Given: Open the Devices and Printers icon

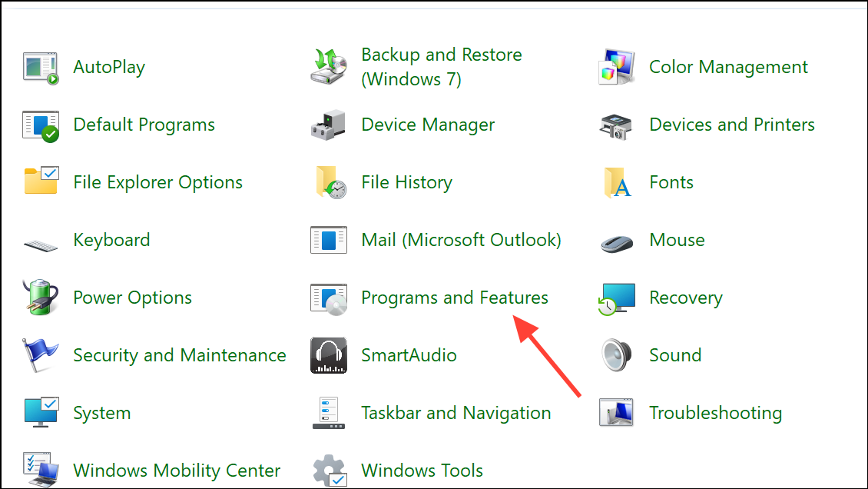Looking at the screenshot, I should 615,126.
